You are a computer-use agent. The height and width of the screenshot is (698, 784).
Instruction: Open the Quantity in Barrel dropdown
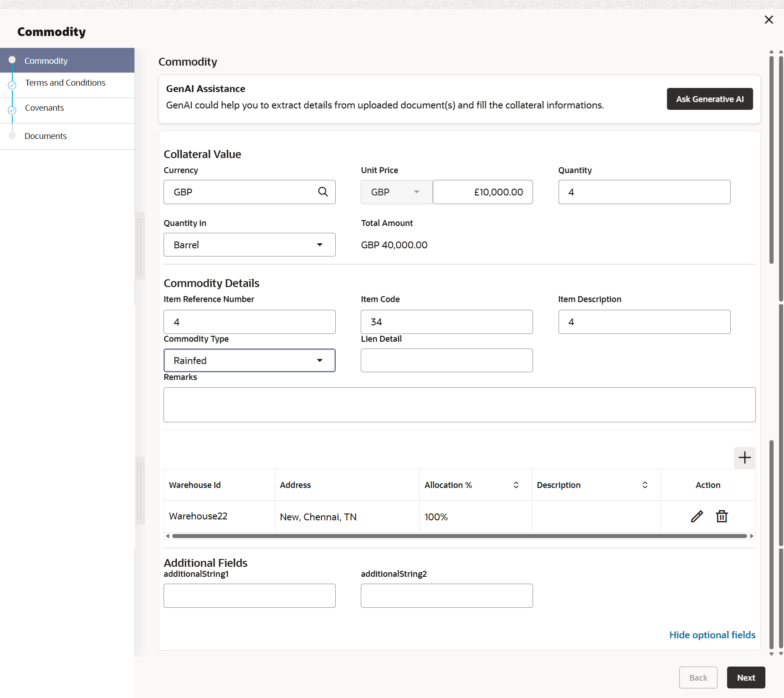click(x=249, y=245)
